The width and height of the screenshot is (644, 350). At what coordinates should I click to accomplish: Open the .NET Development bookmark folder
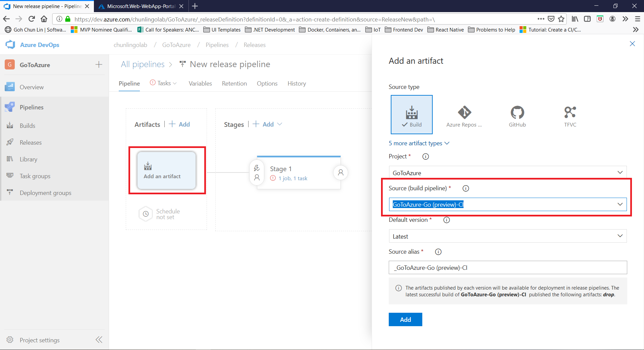tap(270, 30)
